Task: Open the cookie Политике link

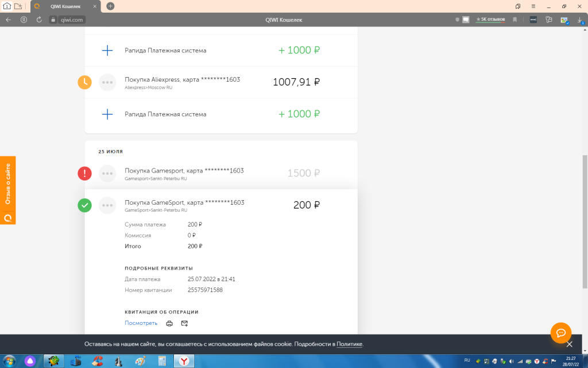Action: point(350,344)
